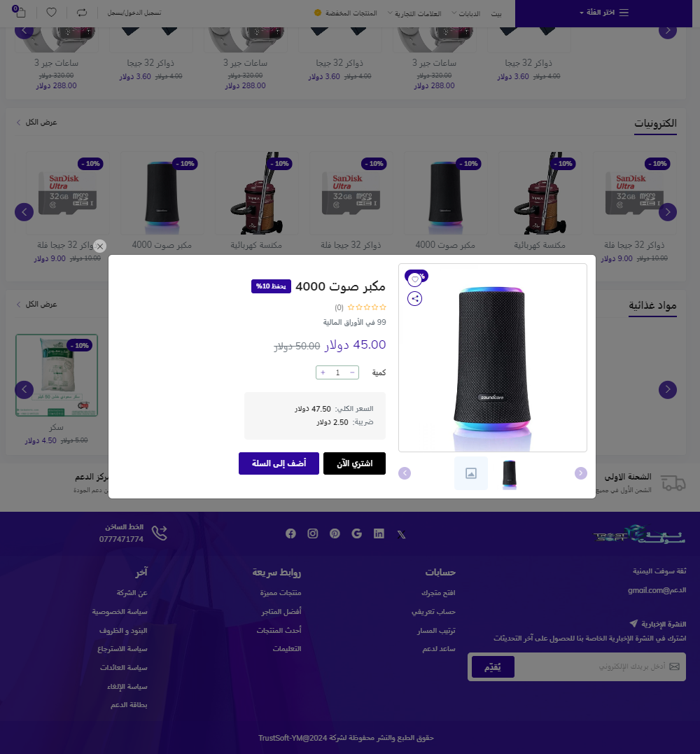Add speaker to wishlist via heart icon
The image size is (700, 754).
415,279
